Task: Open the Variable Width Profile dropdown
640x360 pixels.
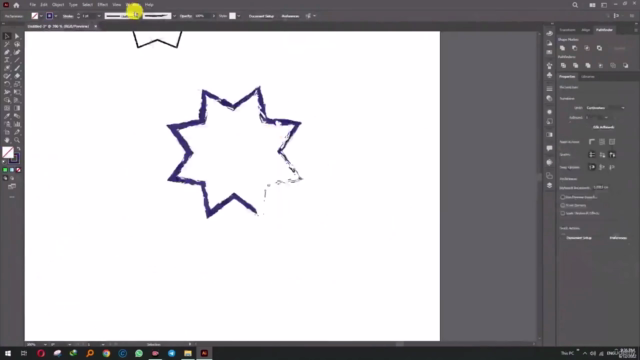Action: point(122,16)
